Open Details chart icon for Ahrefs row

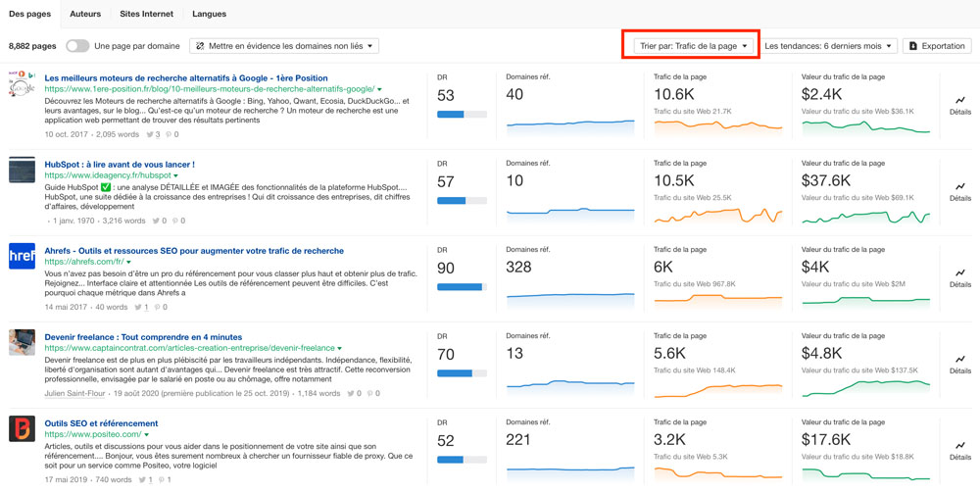tap(960, 272)
